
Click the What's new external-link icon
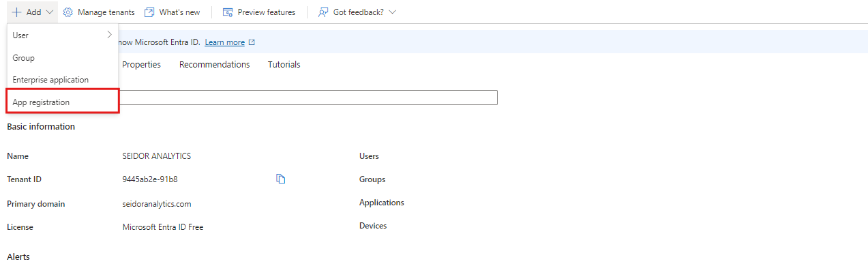pyautogui.click(x=149, y=12)
